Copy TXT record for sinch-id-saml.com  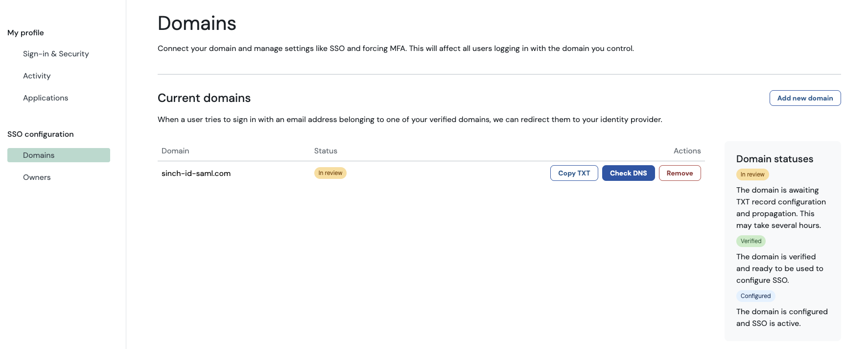(x=574, y=173)
